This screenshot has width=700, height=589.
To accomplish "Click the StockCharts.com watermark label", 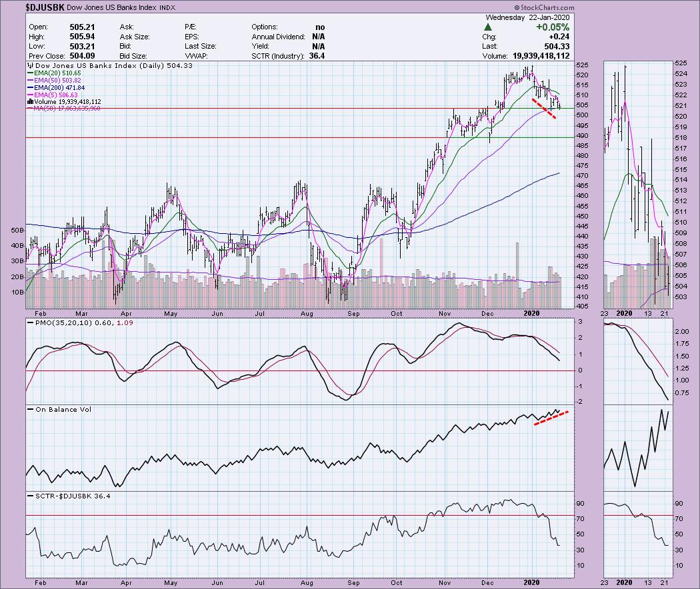I will [x=544, y=7].
